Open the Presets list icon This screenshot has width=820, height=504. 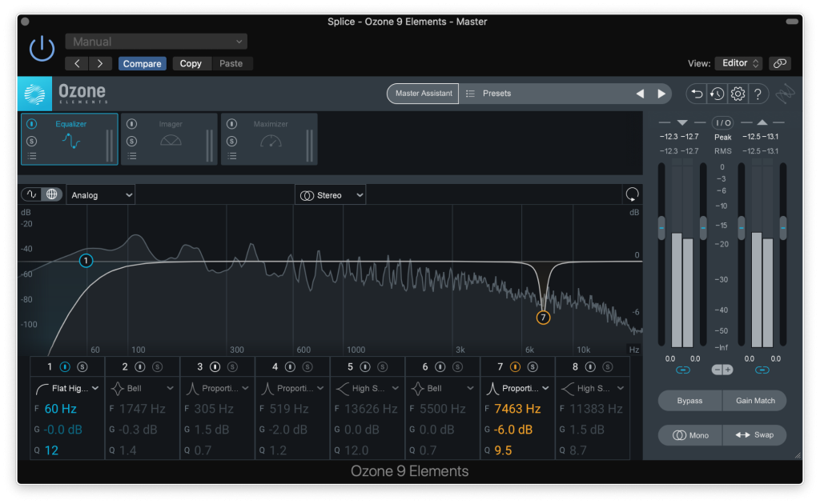(470, 94)
